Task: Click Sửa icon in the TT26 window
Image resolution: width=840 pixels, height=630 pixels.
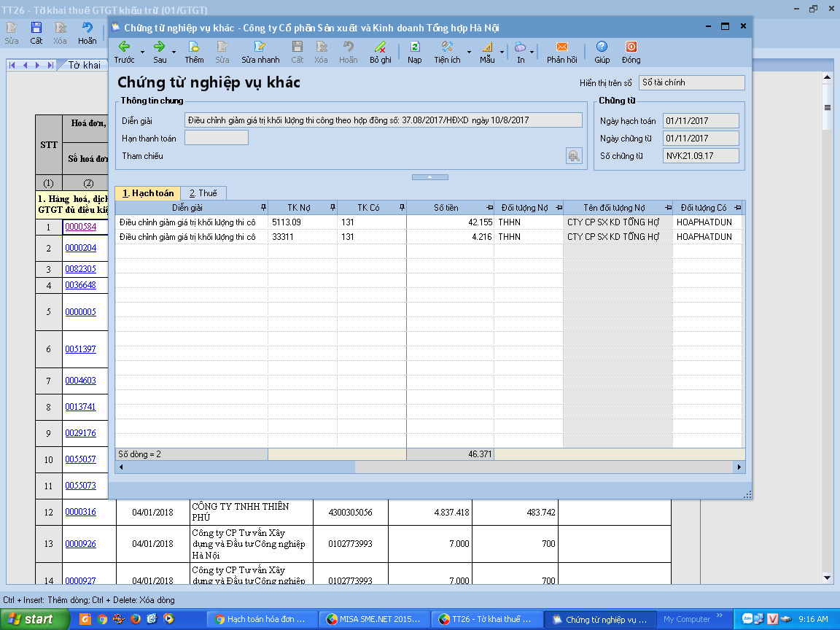Action: 12,33
